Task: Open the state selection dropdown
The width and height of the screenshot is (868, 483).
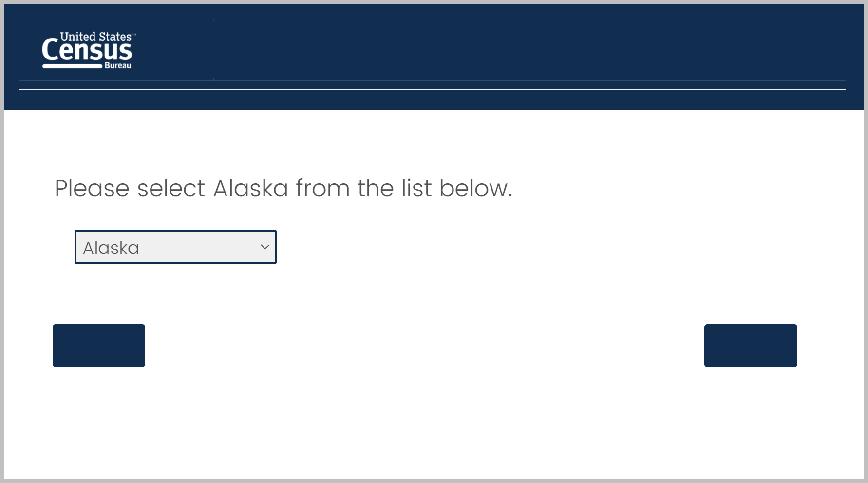Action: click(175, 247)
